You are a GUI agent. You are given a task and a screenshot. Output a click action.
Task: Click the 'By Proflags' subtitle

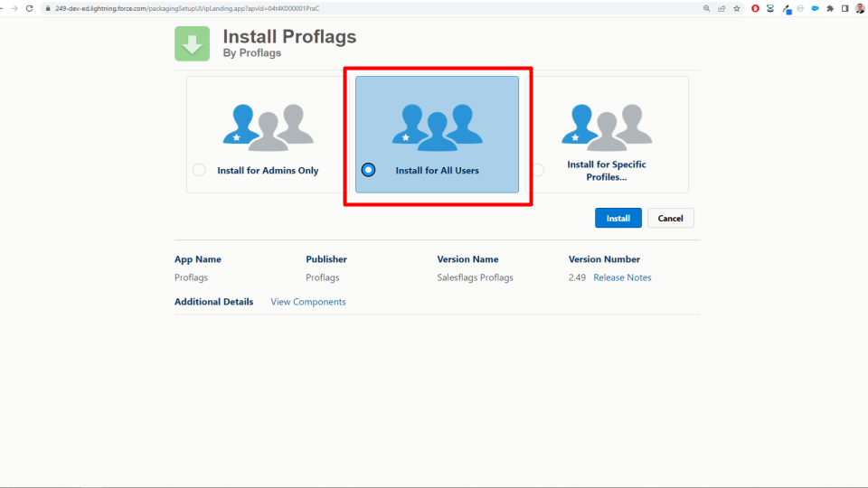coord(252,52)
